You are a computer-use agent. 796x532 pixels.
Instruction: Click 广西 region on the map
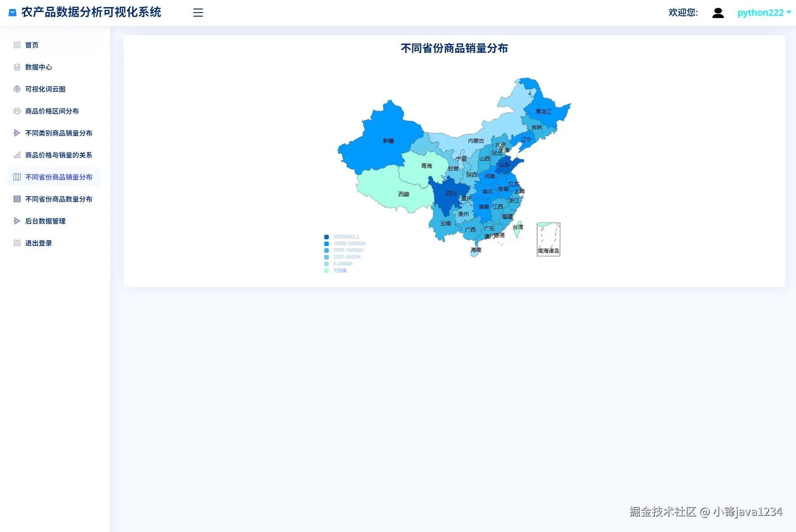[x=469, y=229]
